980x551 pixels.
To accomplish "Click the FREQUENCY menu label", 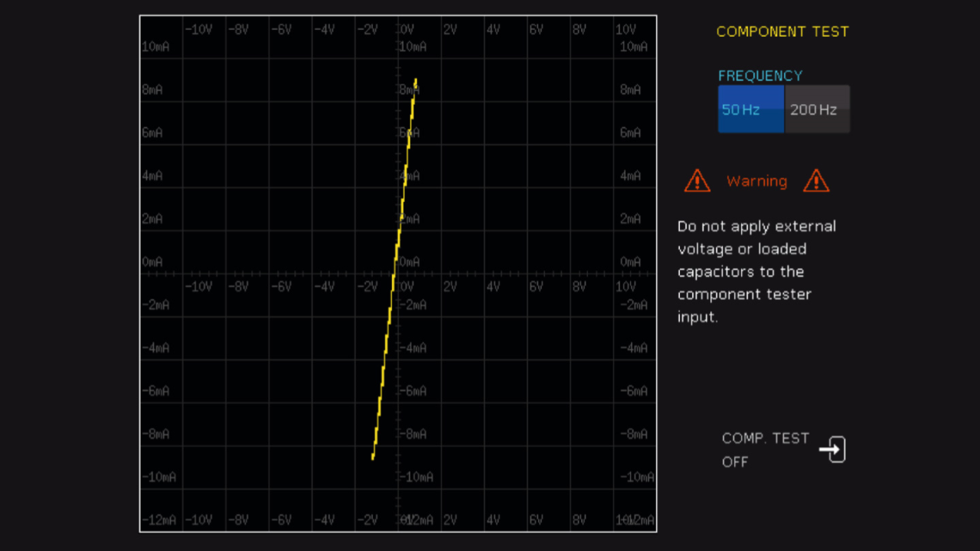I will coord(759,76).
